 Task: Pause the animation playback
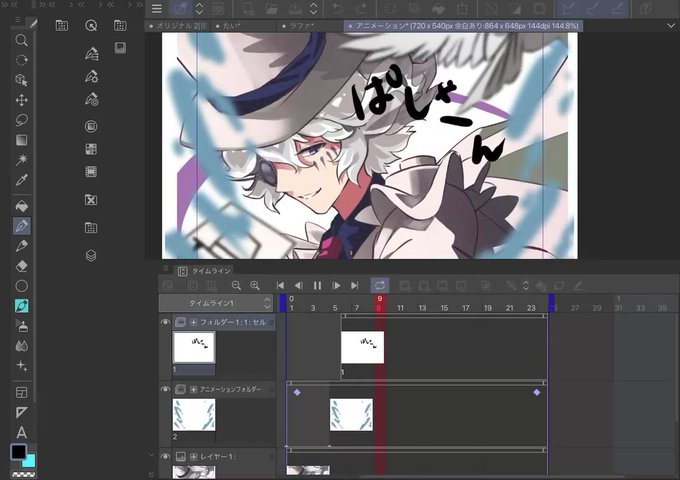point(317,285)
